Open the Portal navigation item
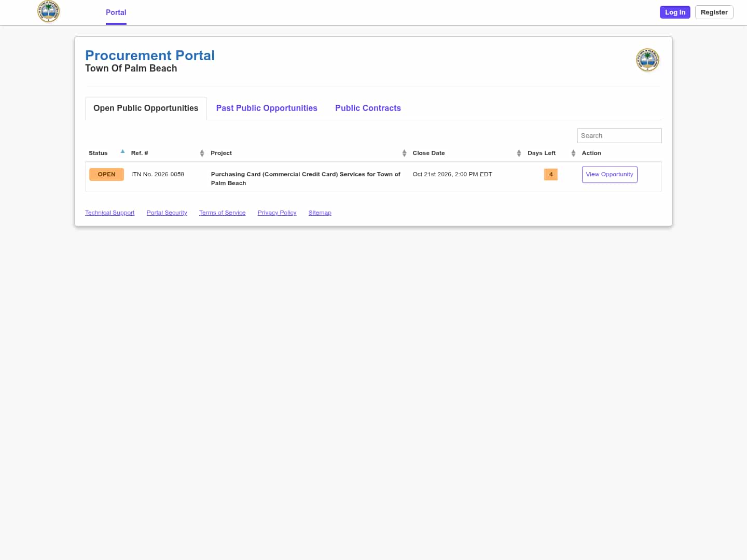Viewport: 747px width, 560px height. point(116,12)
